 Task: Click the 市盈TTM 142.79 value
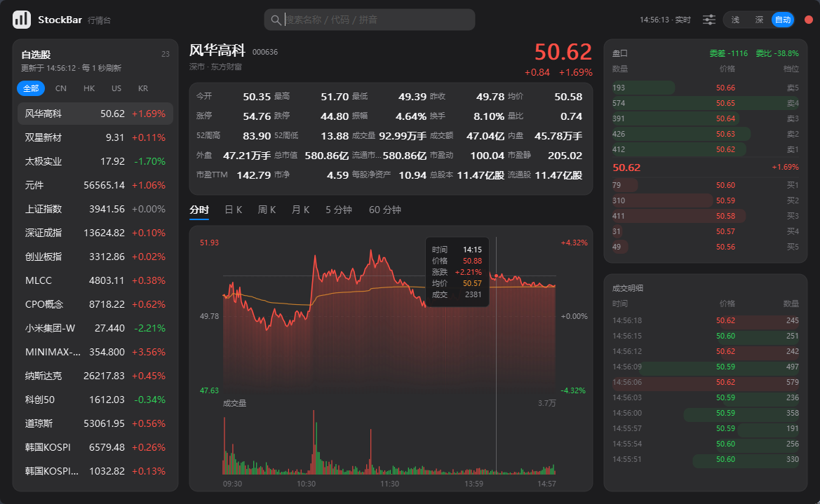point(254,175)
